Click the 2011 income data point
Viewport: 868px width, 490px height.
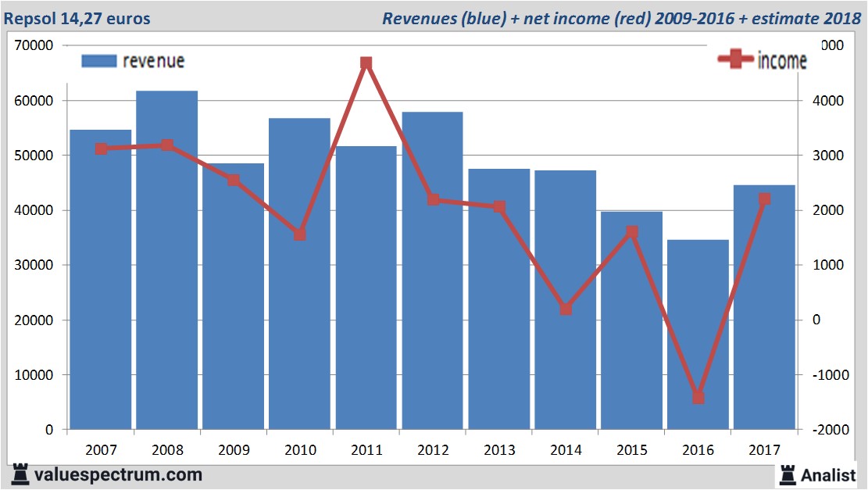pos(366,63)
